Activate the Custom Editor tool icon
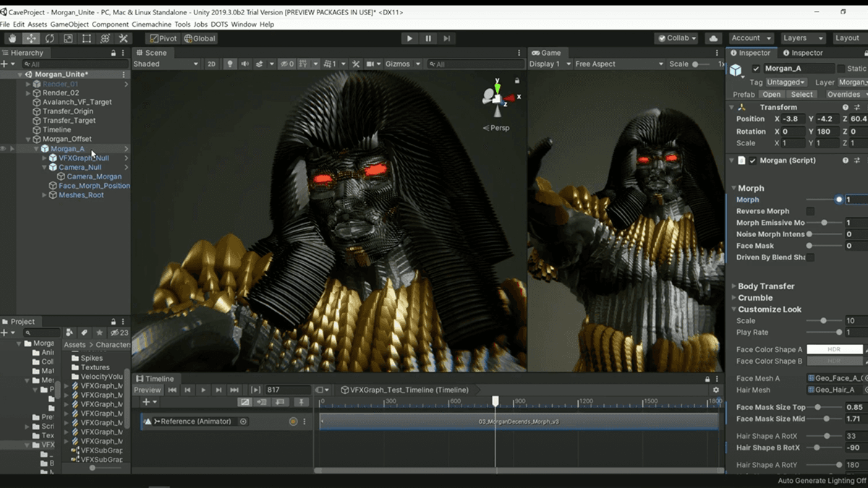This screenshot has height=488, width=868. tap(123, 38)
